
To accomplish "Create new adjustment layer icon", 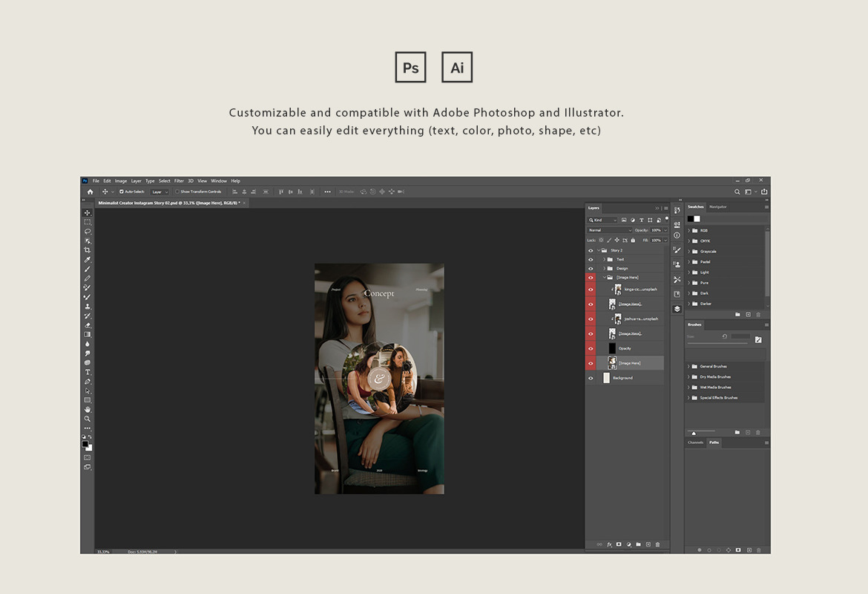I will pos(629,545).
